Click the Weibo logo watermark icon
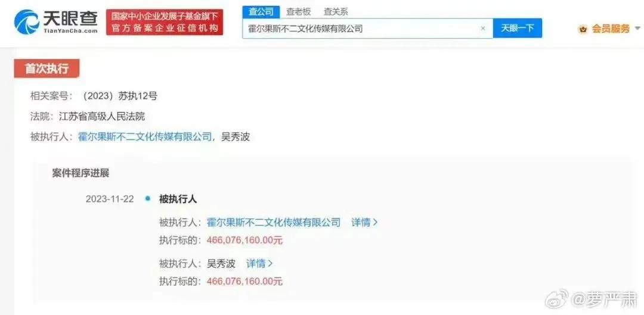The image size is (644, 315). click(x=556, y=298)
